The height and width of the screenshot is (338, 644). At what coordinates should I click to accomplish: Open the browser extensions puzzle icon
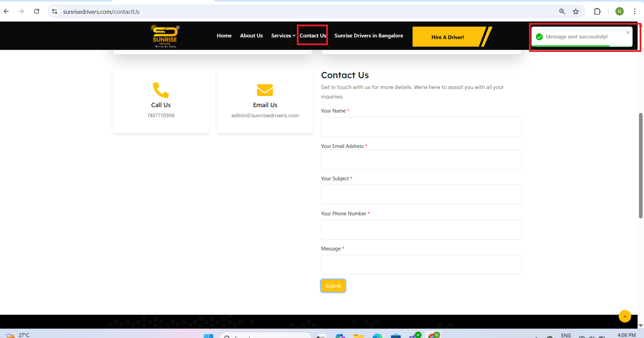tap(597, 11)
